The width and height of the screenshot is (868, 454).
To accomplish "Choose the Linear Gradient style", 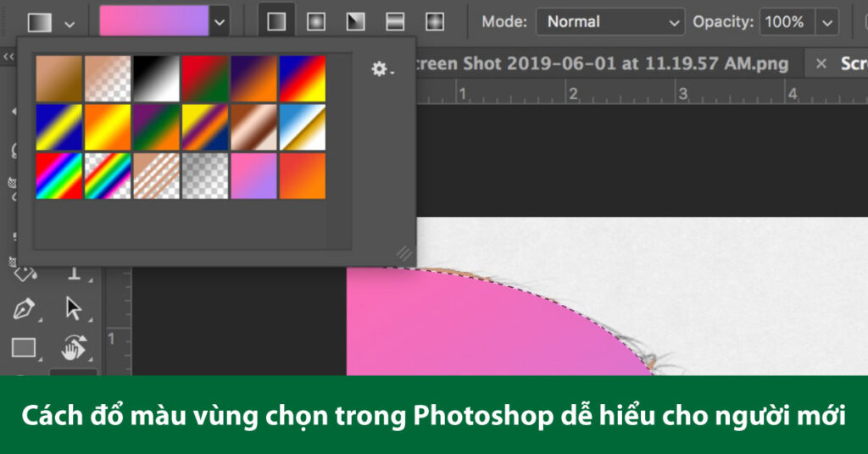I will (277, 21).
